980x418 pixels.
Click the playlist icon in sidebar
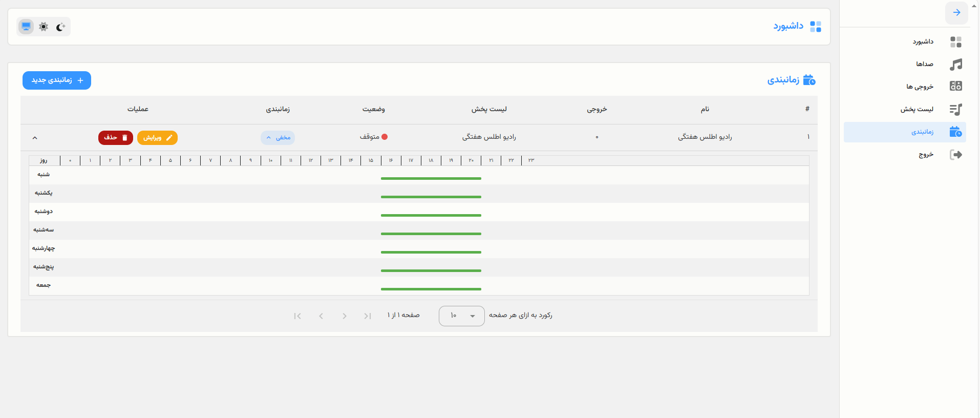(x=956, y=109)
